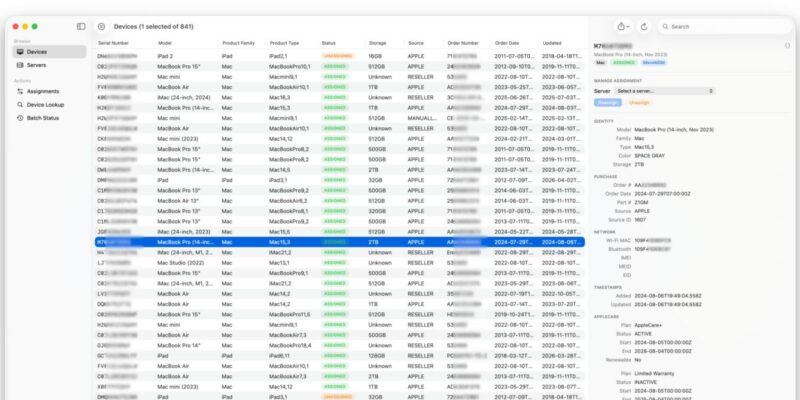The image size is (800, 400).
Task: Open the share/export dropdown in the toolbar
Action: pyautogui.click(x=623, y=27)
